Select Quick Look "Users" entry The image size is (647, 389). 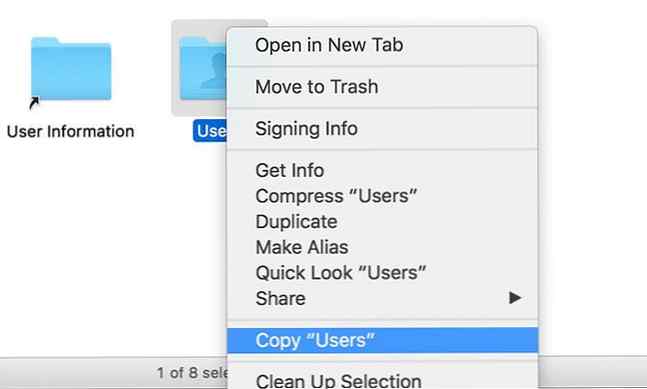tap(382, 273)
